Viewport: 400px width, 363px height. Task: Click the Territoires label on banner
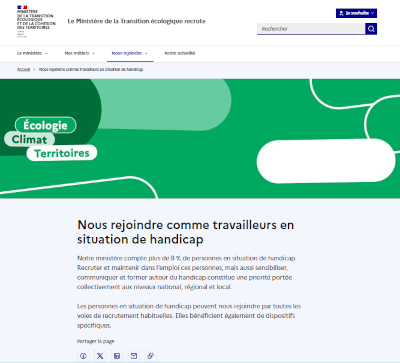coord(62,153)
